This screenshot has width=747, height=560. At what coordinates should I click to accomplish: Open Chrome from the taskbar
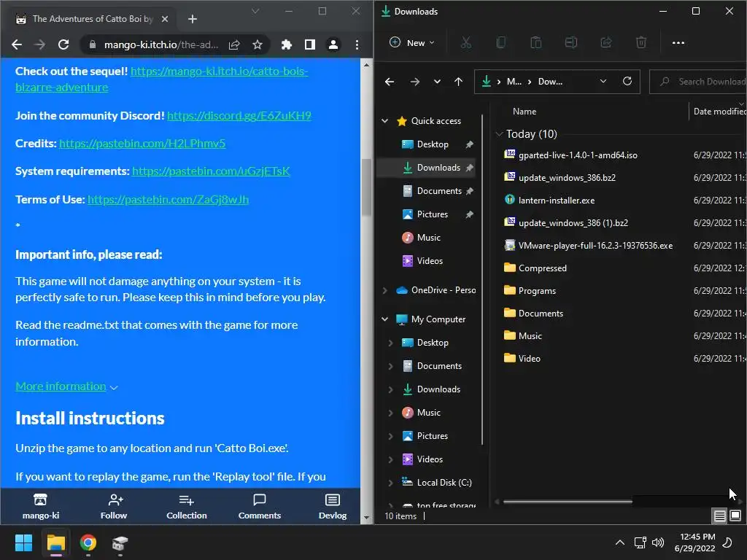(x=88, y=542)
